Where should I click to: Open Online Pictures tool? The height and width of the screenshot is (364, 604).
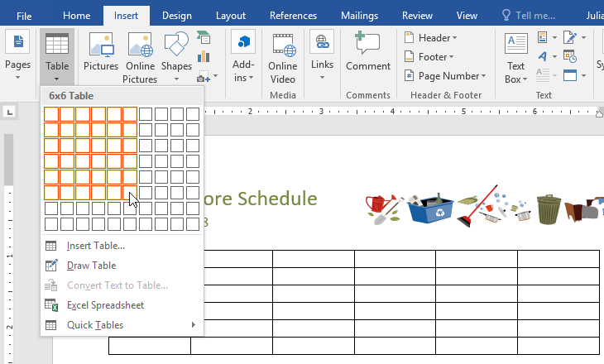140,58
